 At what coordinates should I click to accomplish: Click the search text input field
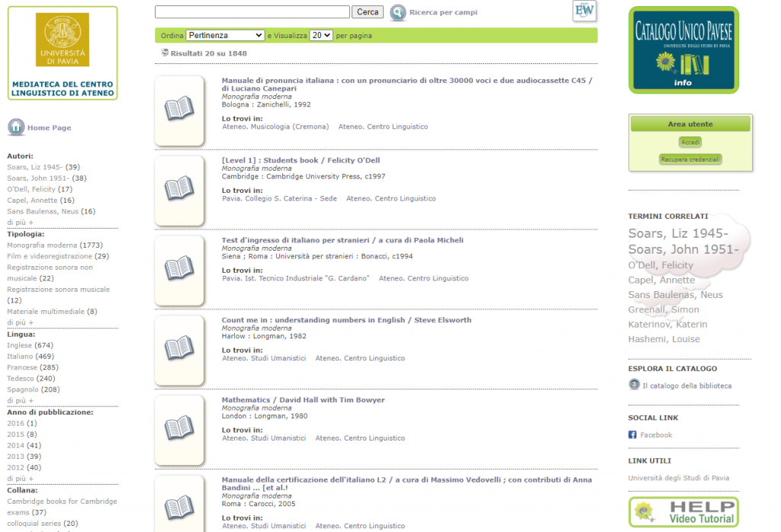(252, 12)
